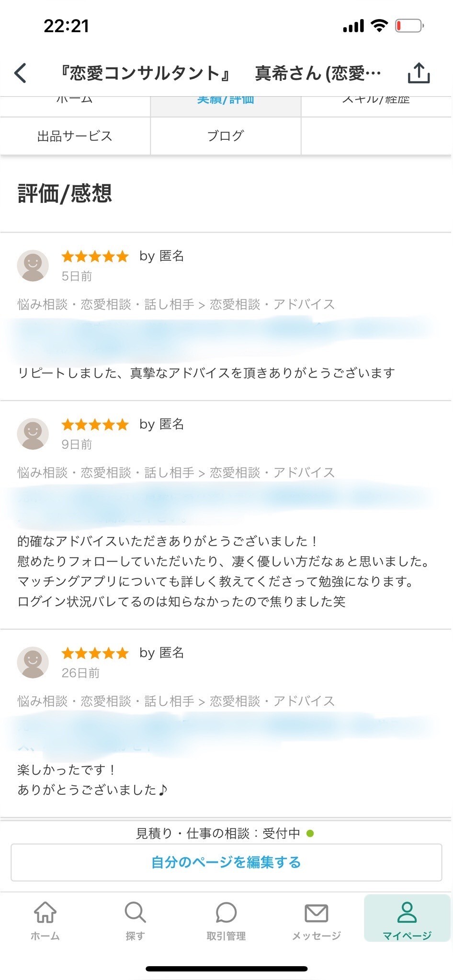Tap avatar of the 5日前 reviewer
This screenshot has width=453, height=980.
pyautogui.click(x=33, y=266)
